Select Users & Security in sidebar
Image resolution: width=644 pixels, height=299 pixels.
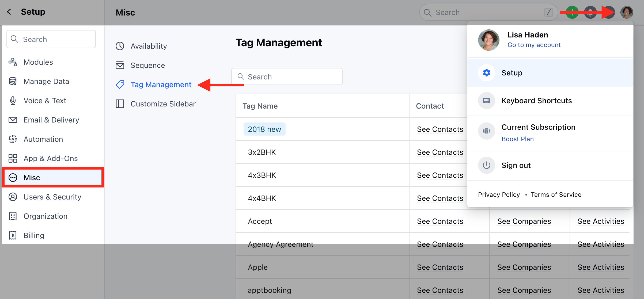point(52,197)
